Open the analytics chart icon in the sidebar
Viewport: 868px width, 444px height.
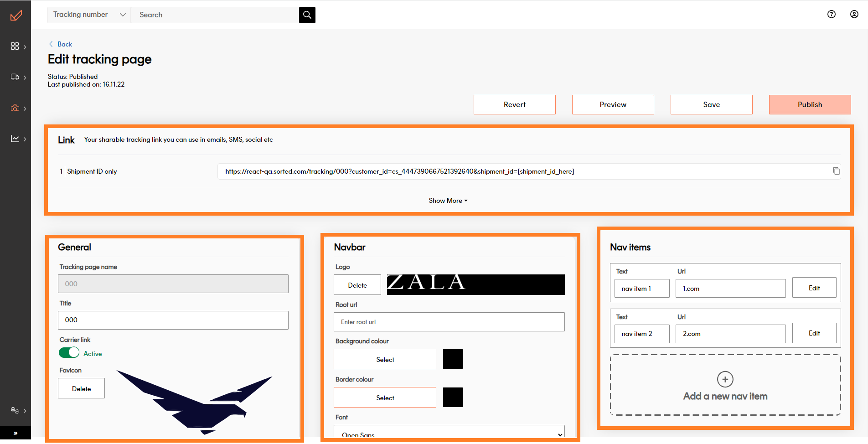pos(15,139)
